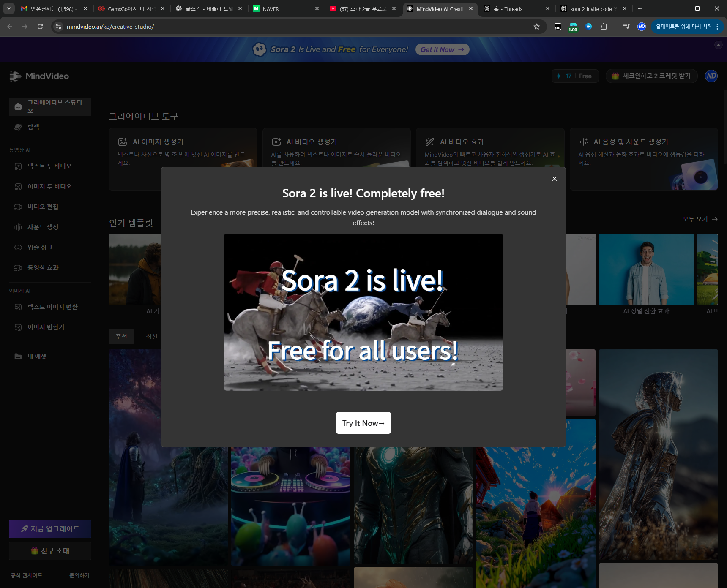Viewport: 727px width, 588px height.
Task: Open the site information icon
Action: (x=58, y=27)
